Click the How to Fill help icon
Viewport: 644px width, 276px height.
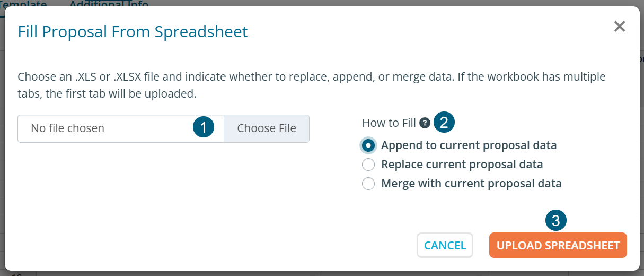424,123
